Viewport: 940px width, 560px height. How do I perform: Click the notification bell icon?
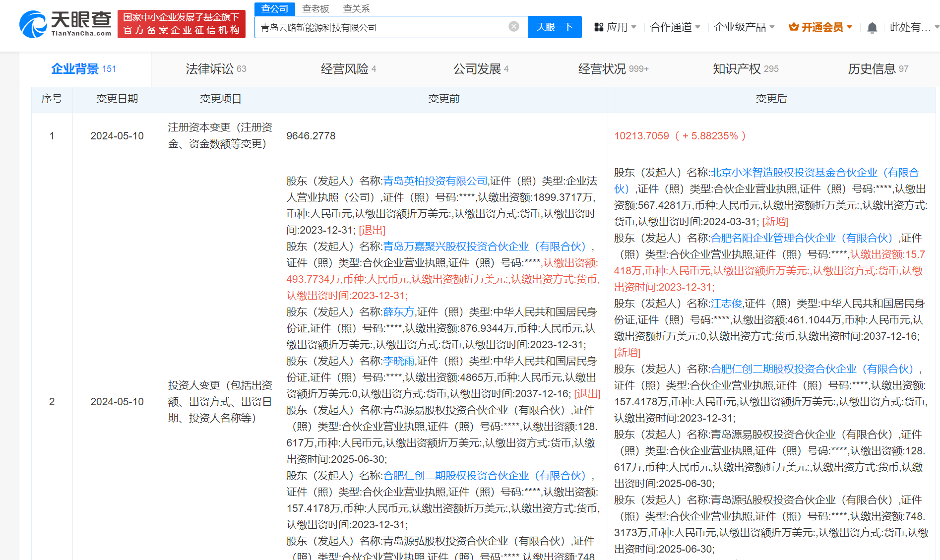coord(872,27)
